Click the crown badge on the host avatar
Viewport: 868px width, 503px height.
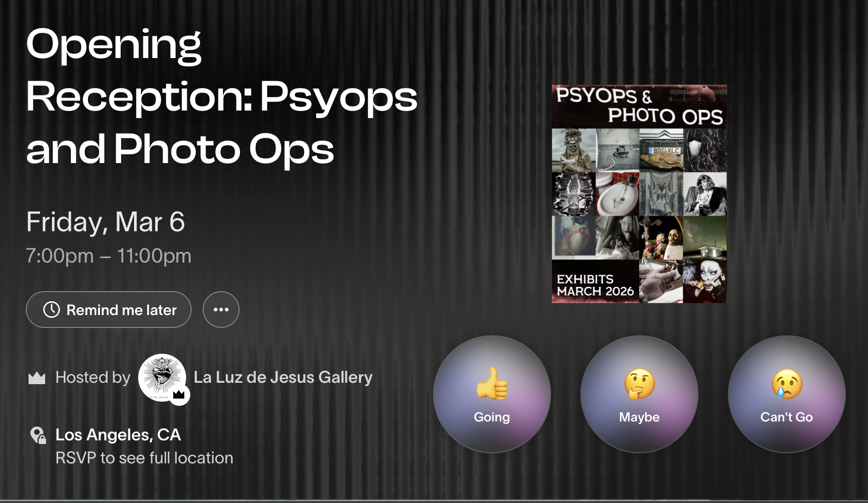point(179,395)
